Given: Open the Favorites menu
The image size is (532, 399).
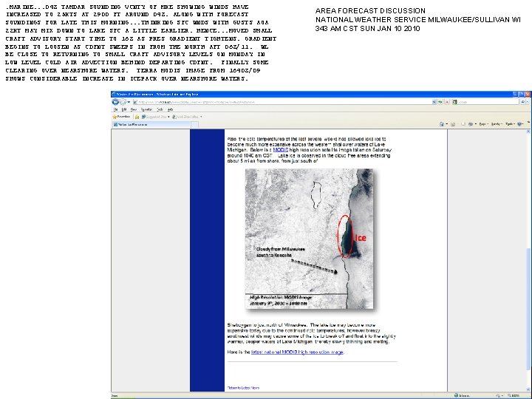Looking at the screenshot, I should click(x=146, y=109).
